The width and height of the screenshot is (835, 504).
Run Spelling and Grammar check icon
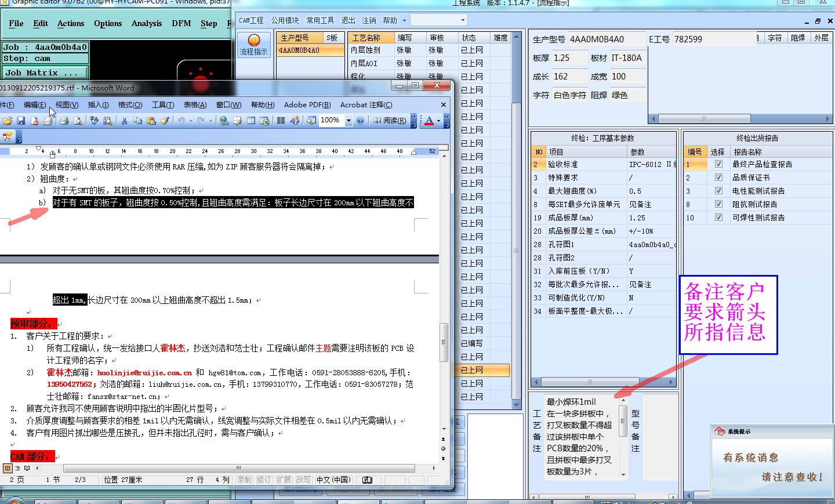(94, 121)
